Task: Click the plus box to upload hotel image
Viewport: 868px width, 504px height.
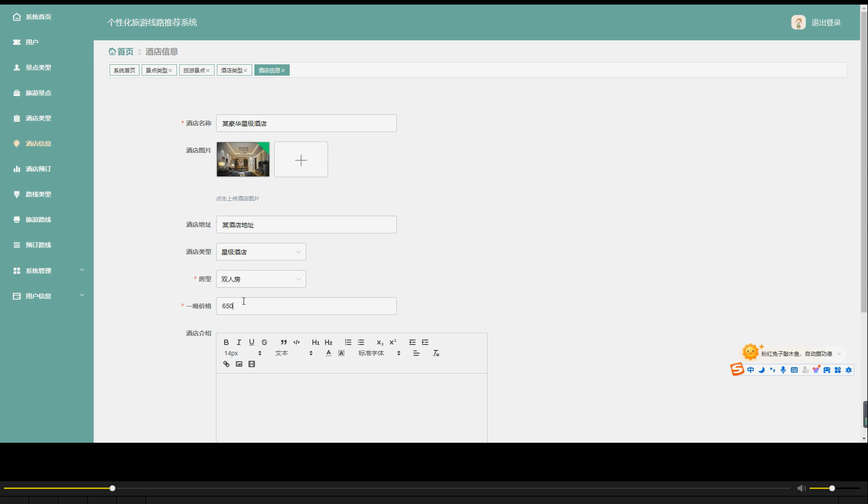Action: (301, 160)
